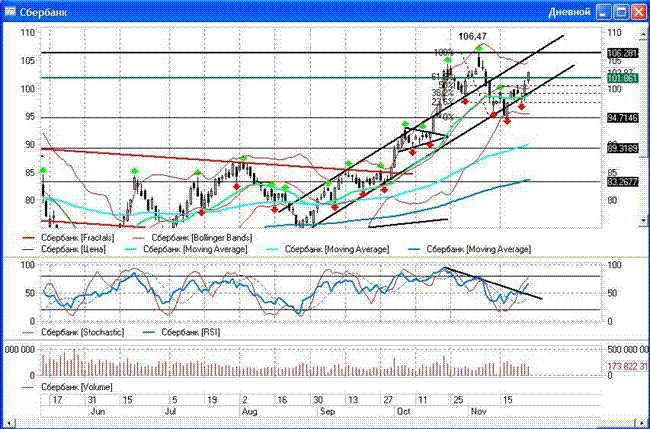
Task: Click the 94.7146 level price tag
Action: click(x=622, y=118)
